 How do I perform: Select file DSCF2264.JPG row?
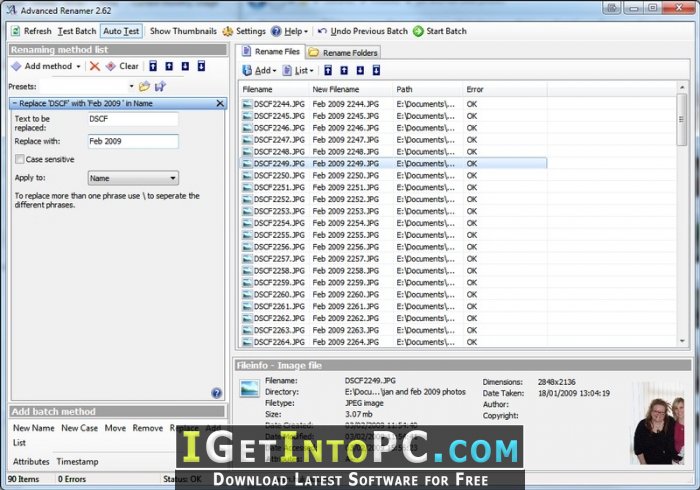pos(393,342)
